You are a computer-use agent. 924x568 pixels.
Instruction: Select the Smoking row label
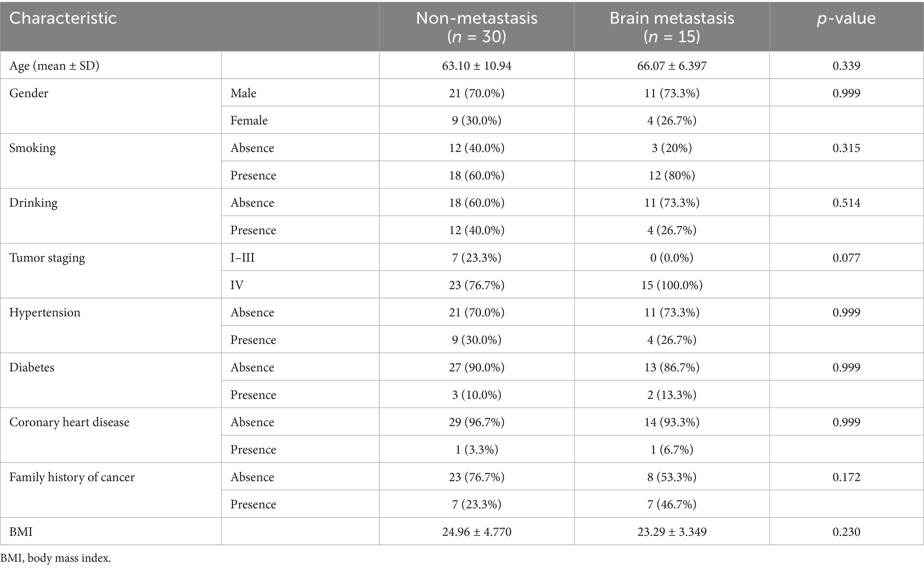[32, 148]
